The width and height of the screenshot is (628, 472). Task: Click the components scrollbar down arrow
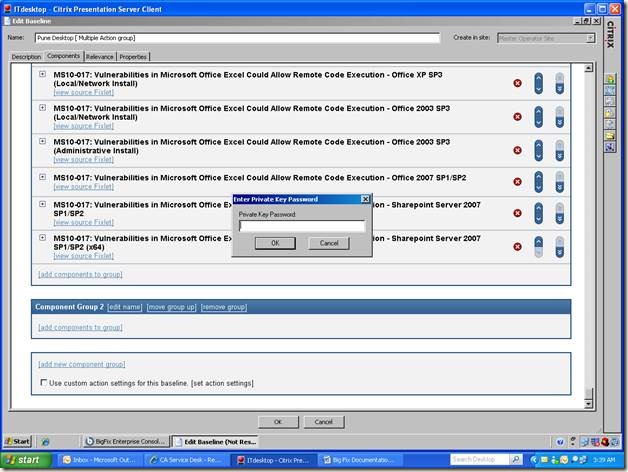pyautogui.click(x=588, y=404)
